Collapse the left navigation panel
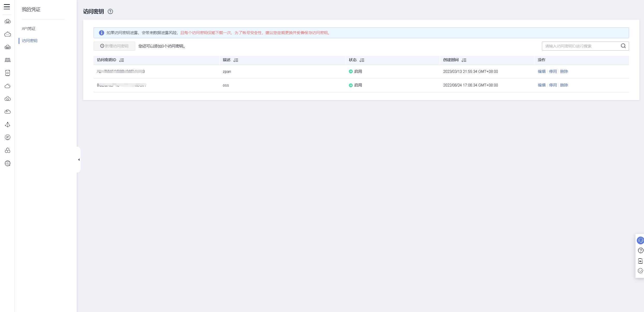Image resolution: width=644 pixels, height=312 pixels. coord(79,160)
